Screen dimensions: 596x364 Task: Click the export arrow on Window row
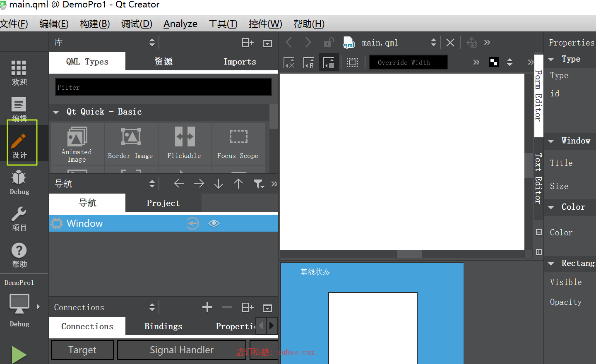point(192,223)
